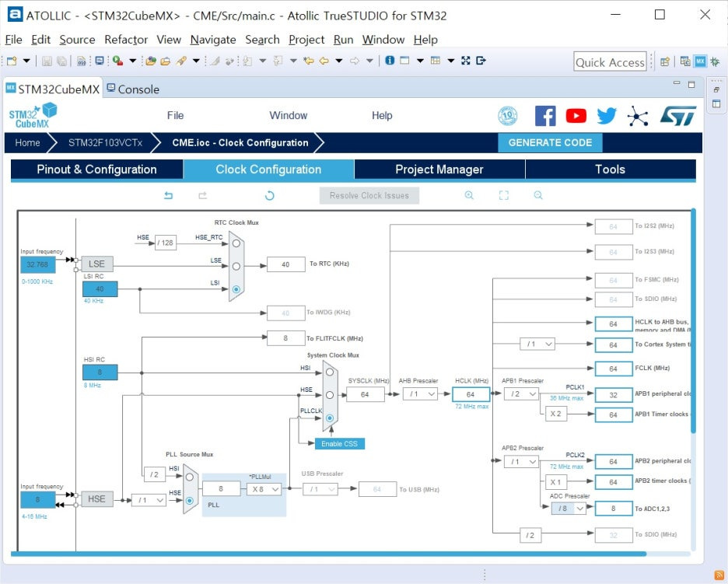Click the HCLK (MHz) 64 input field
The height and width of the screenshot is (584, 728).
471,394
